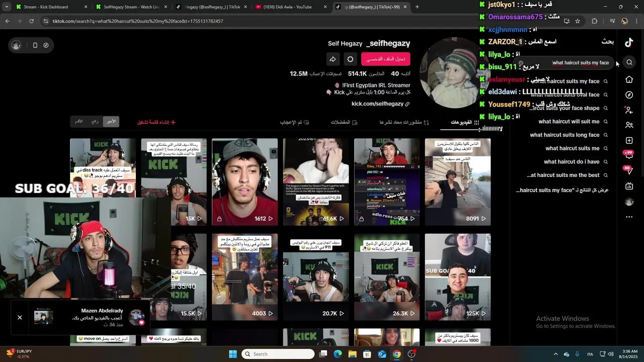
Task: Select suggestion 'what haircut do i have'
Action: click(x=576, y=162)
